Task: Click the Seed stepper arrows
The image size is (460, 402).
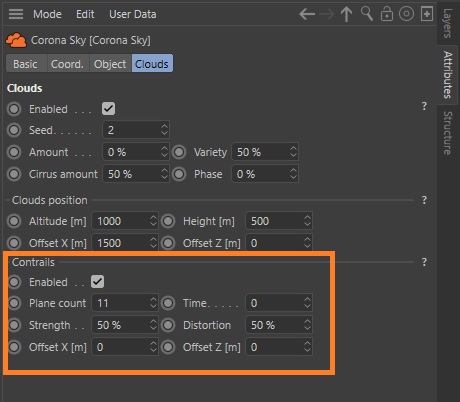Action: tap(164, 130)
